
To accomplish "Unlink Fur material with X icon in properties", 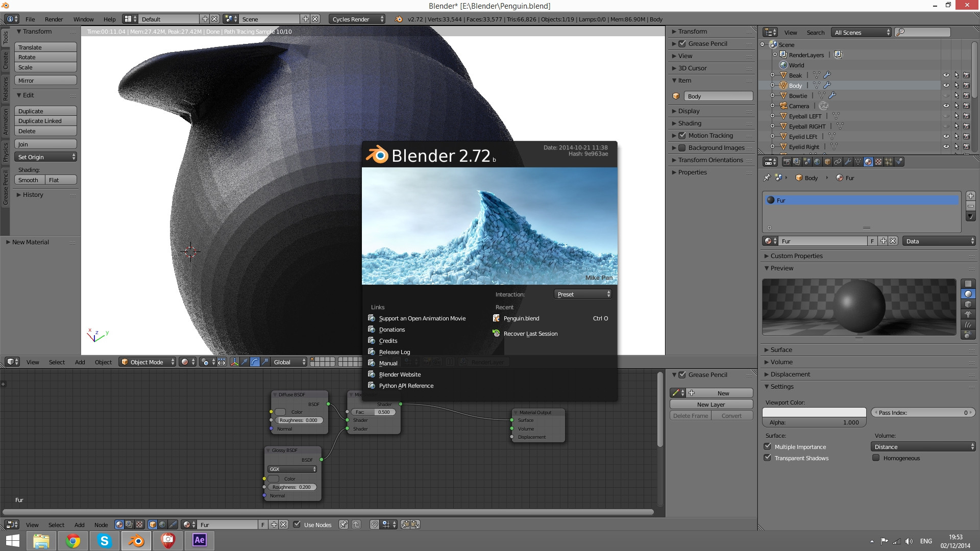I will pyautogui.click(x=893, y=241).
